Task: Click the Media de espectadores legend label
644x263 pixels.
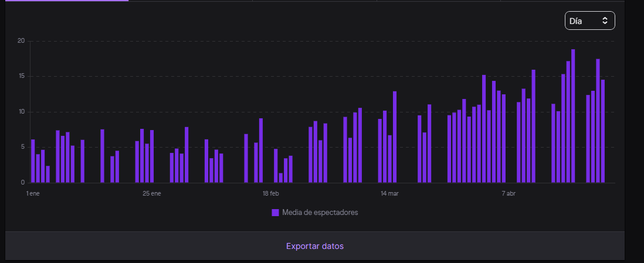Action: point(320,213)
